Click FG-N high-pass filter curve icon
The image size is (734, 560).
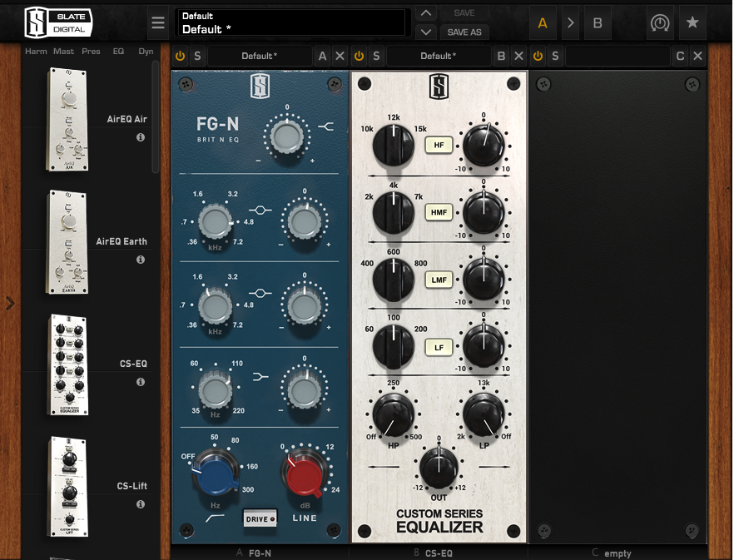click(x=215, y=518)
